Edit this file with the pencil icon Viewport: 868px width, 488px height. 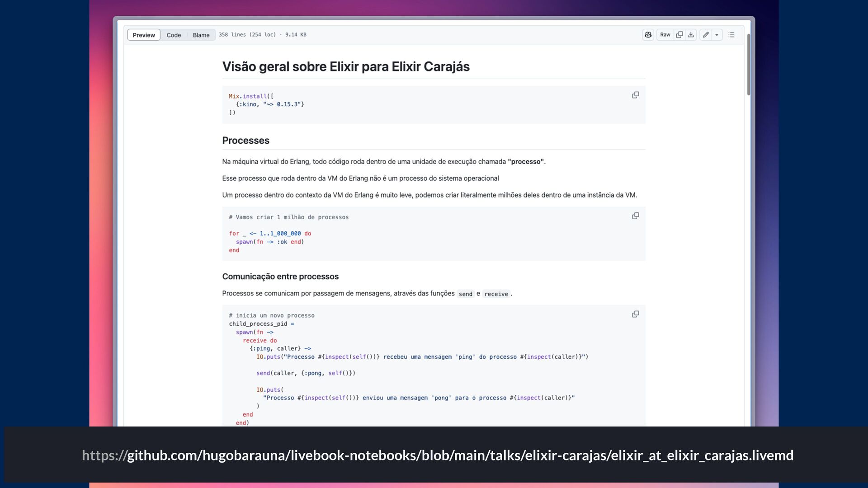tap(706, 35)
